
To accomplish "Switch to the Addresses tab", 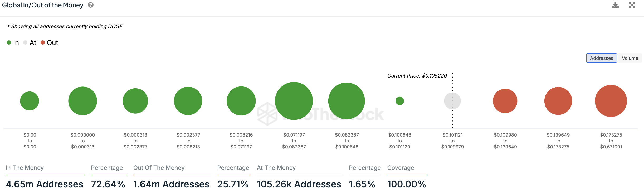I will pyautogui.click(x=601, y=58).
